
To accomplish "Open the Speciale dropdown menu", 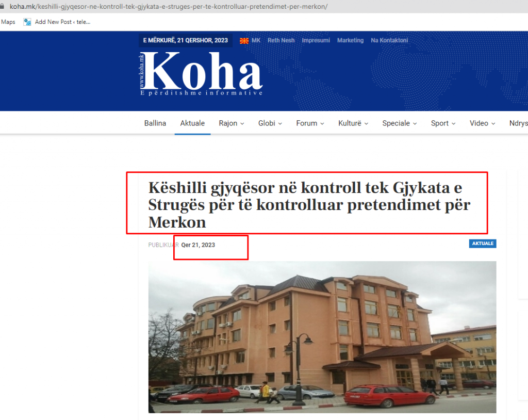I will [400, 123].
